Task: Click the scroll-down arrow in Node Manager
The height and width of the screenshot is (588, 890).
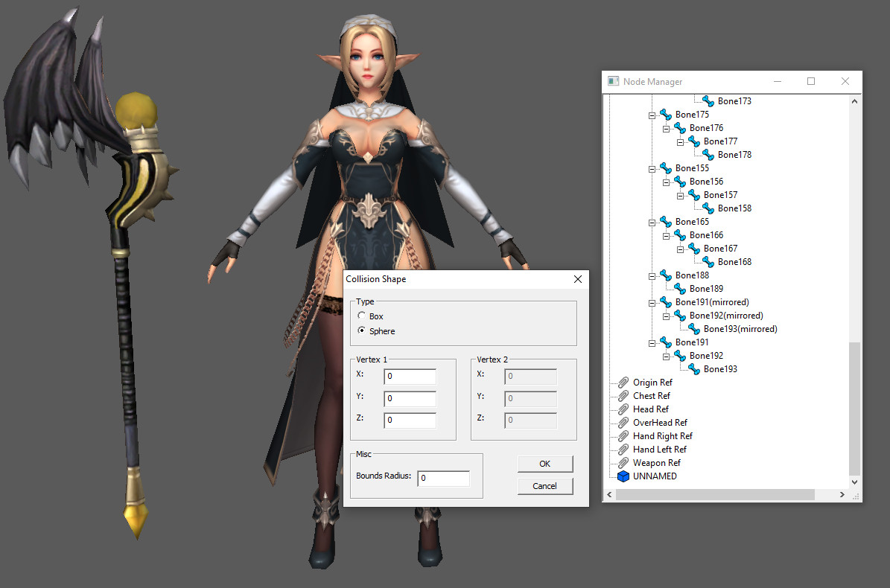Action: [x=855, y=482]
